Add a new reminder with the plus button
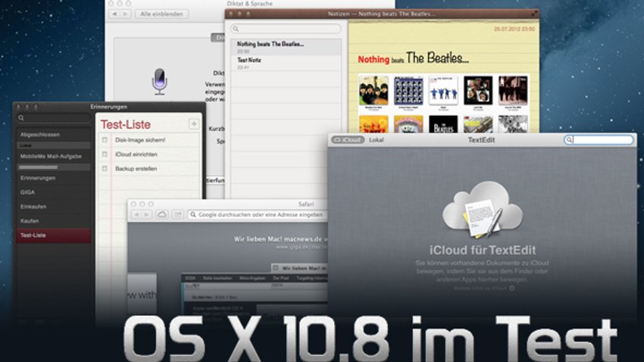Image resolution: width=644 pixels, height=362 pixels. pos(194,124)
